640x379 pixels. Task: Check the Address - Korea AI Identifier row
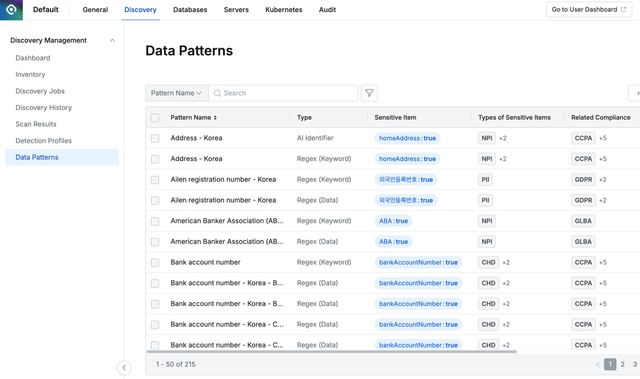(x=155, y=138)
